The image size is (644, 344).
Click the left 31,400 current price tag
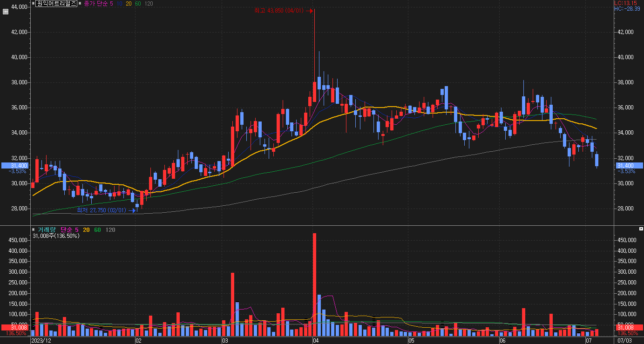coord(15,165)
